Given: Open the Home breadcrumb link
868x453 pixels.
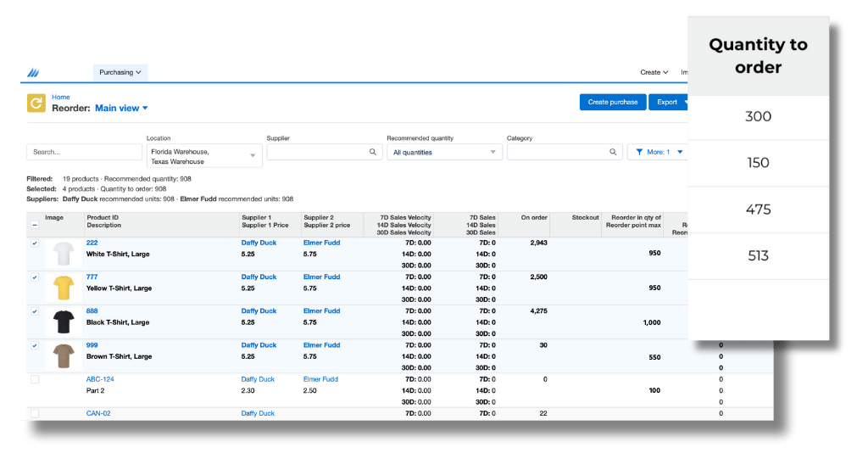Looking at the screenshot, I should pyautogui.click(x=61, y=98).
